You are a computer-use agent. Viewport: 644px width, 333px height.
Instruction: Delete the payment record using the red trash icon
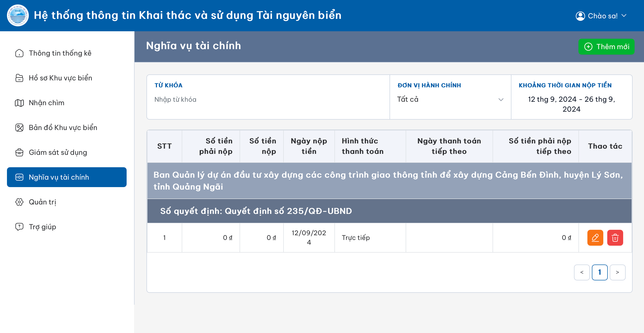pos(615,237)
